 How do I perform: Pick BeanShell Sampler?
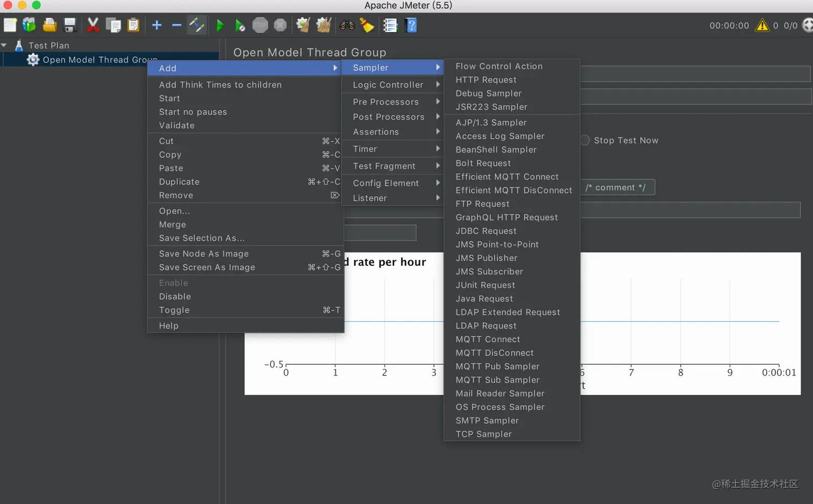[x=512, y=150]
